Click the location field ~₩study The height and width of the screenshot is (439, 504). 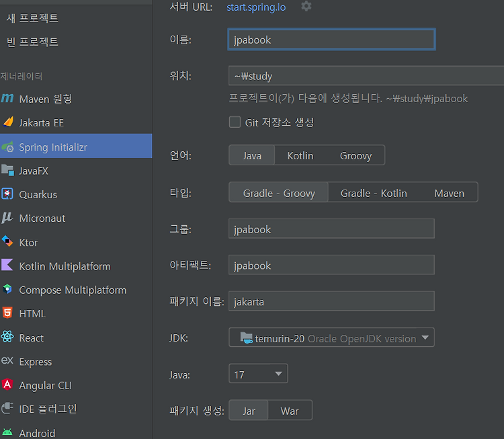pos(366,75)
